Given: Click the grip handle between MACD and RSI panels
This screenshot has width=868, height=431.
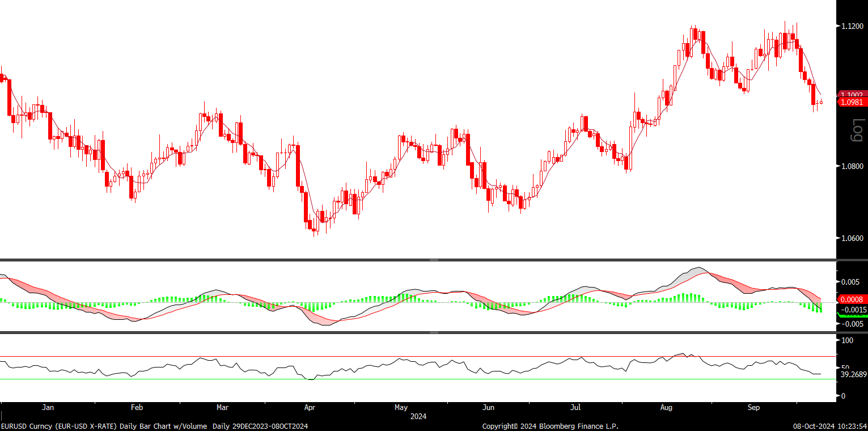Looking at the screenshot, I should pos(434,332).
